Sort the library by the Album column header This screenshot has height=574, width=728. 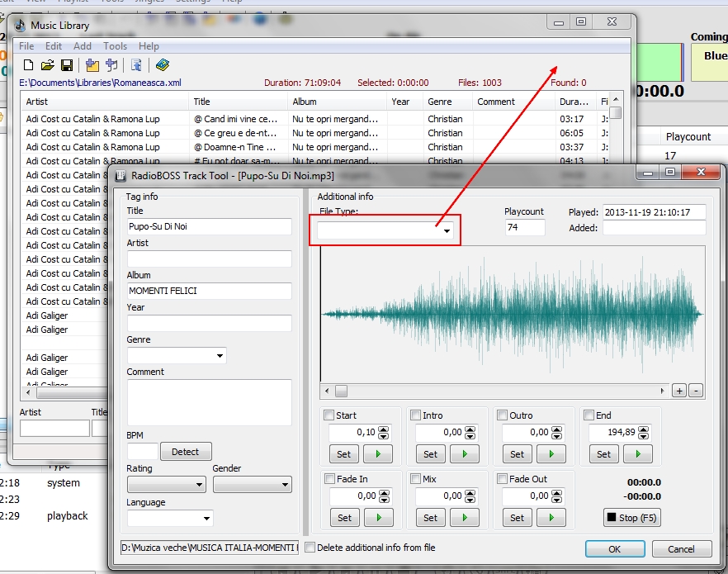[x=337, y=102]
